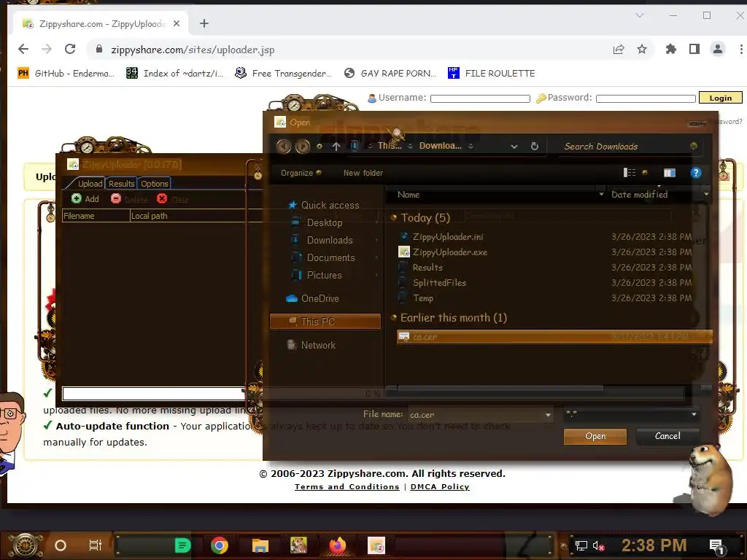Select Downloads in navigation pane
747x560 pixels.
(322, 240)
